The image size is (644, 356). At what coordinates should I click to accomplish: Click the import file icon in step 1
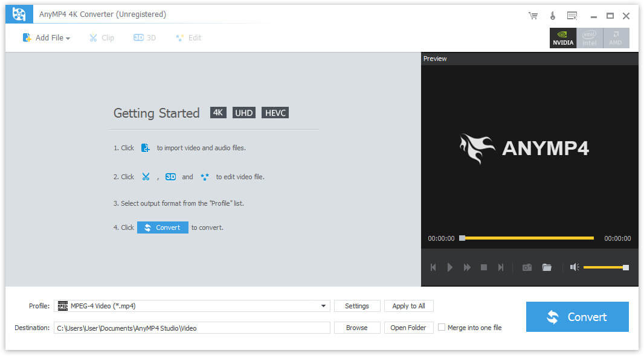[145, 148]
